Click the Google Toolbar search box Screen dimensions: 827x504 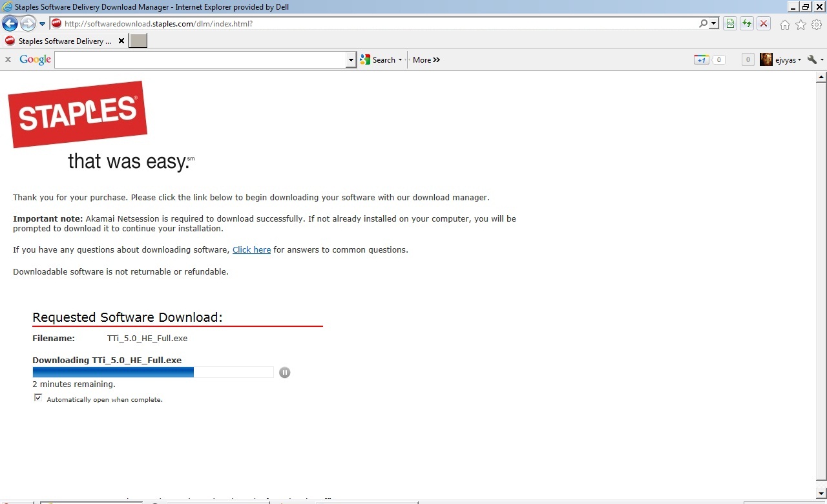[x=201, y=59]
